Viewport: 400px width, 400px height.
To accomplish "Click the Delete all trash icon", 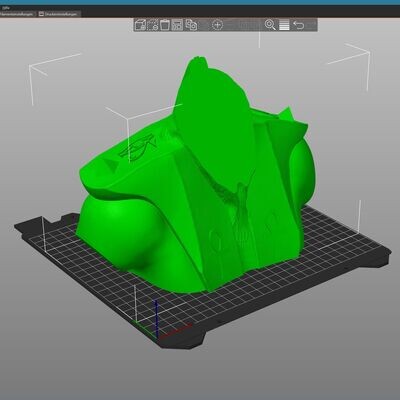I will (x=165, y=25).
